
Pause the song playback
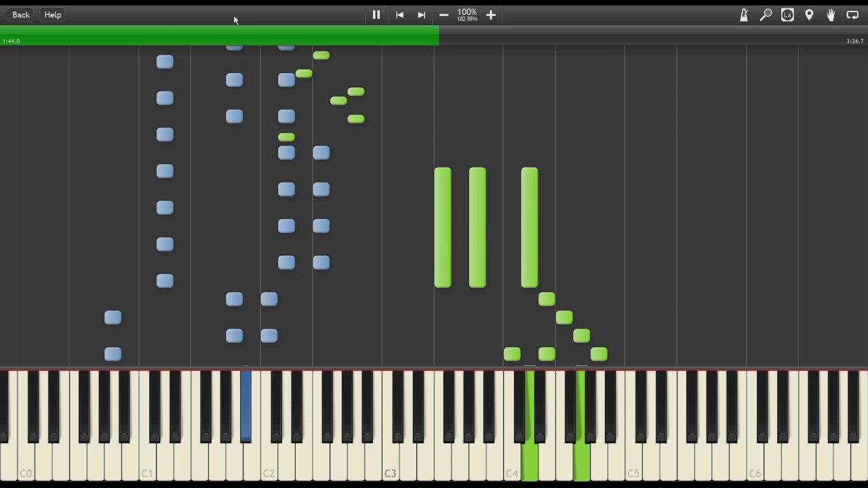click(x=376, y=15)
